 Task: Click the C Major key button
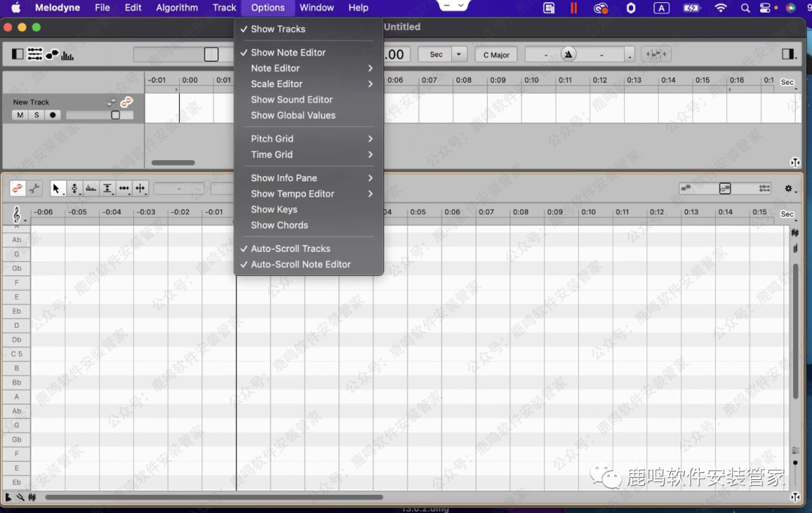click(496, 55)
